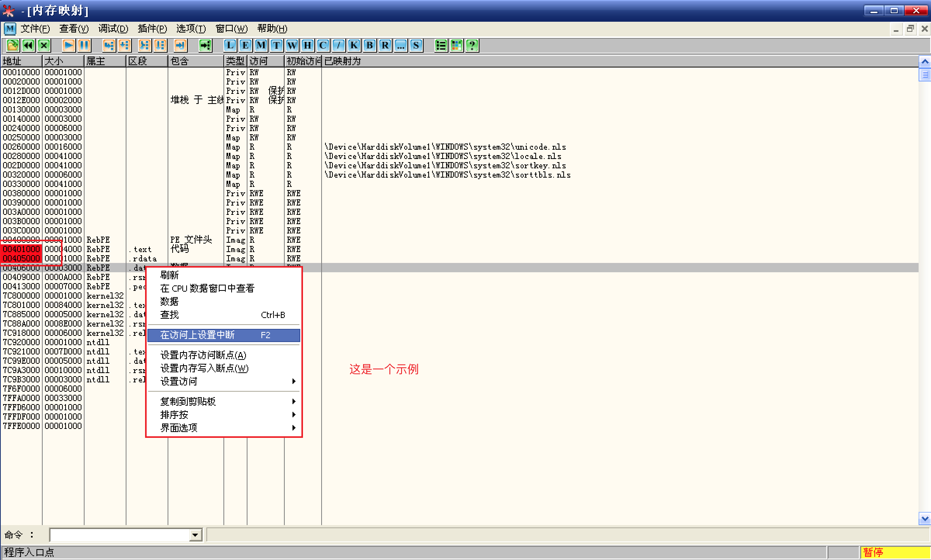Open the Breakpoints window B icon
The image size is (931, 560).
coord(369,45)
